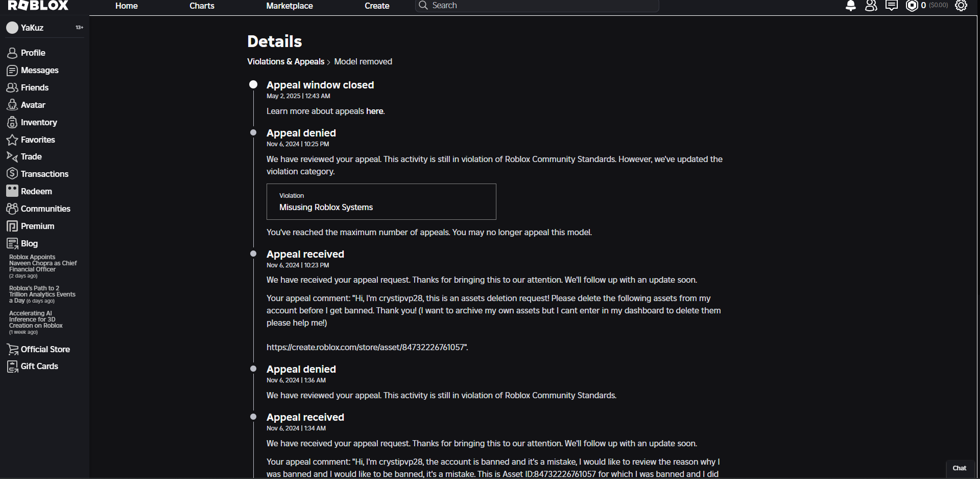Open Inventory in the sidebar

pyautogui.click(x=38, y=122)
